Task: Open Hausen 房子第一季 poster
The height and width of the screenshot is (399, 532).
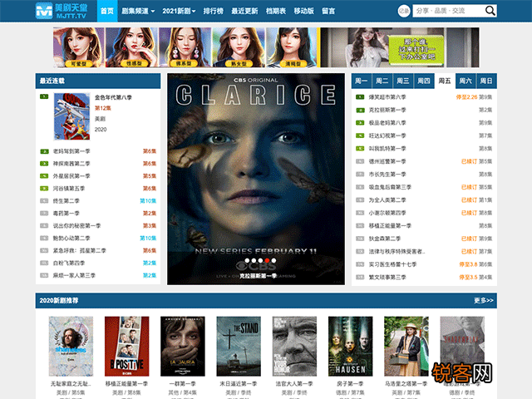Action: click(x=351, y=347)
